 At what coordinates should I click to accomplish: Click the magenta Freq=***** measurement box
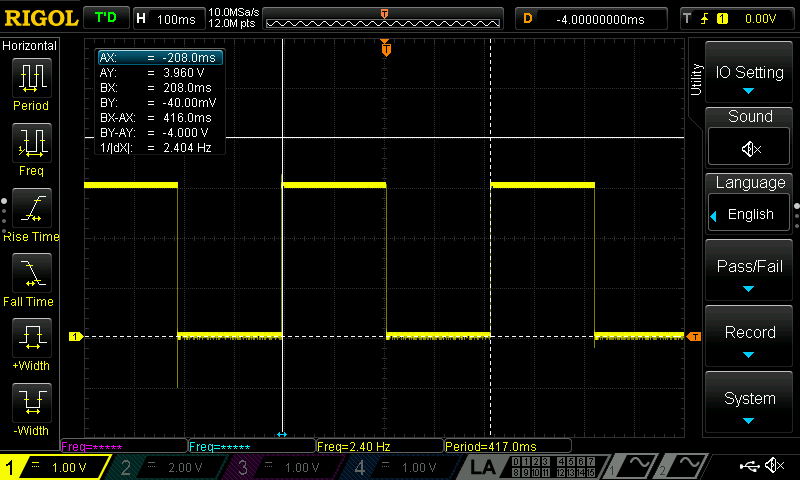tap(124, 446)
